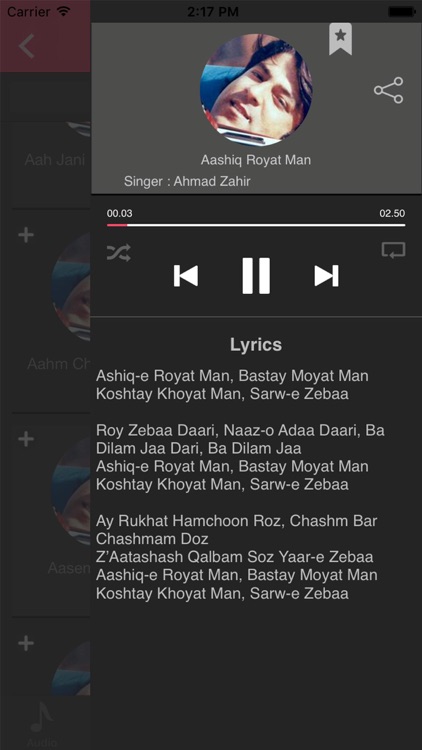Add the bottom song with plus icon
This screenshot has height=750, width=422.
tap(26, 643)
